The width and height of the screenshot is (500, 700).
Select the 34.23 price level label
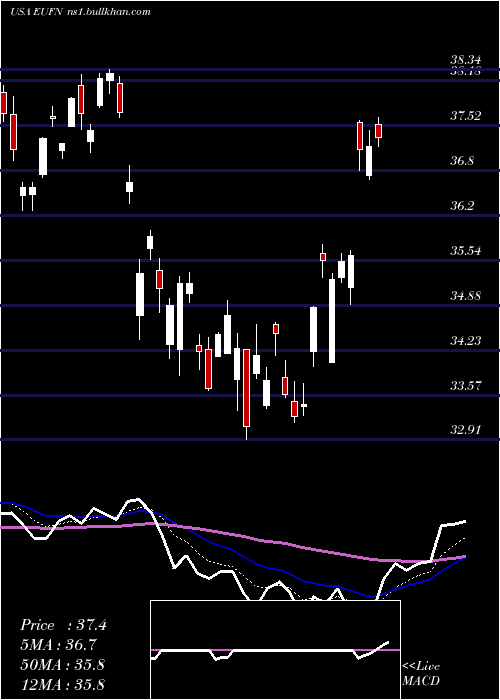tap(466, 341)
